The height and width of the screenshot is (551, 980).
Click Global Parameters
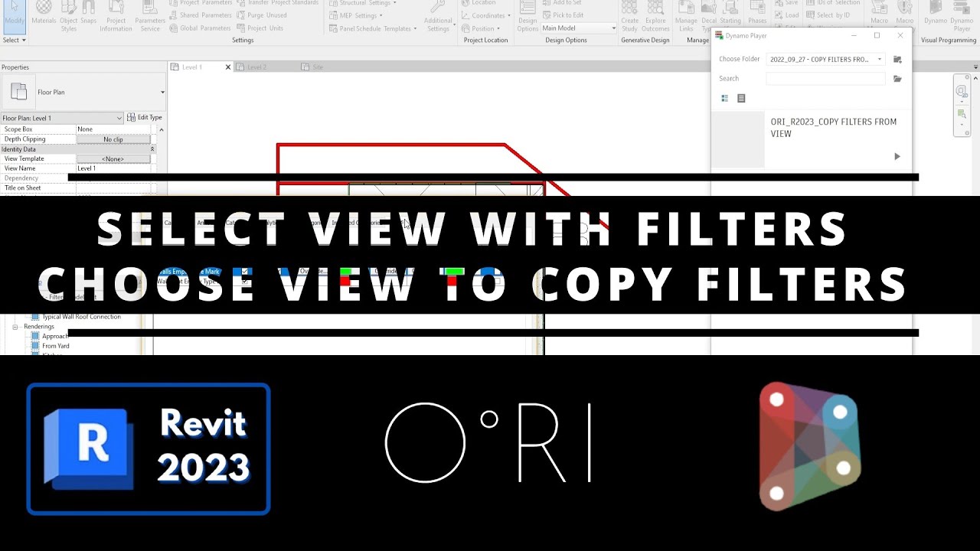[x=200, y=28]
